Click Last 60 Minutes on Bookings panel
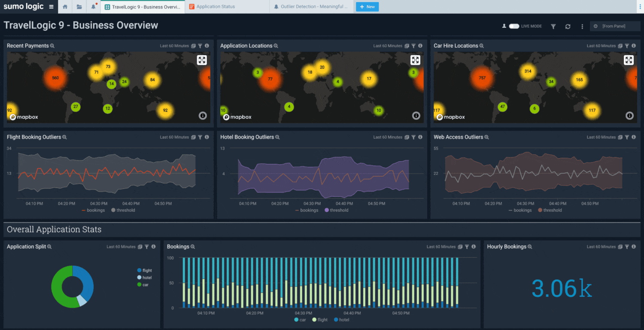Viewport: 644px width, 330px height. point(441,247)
